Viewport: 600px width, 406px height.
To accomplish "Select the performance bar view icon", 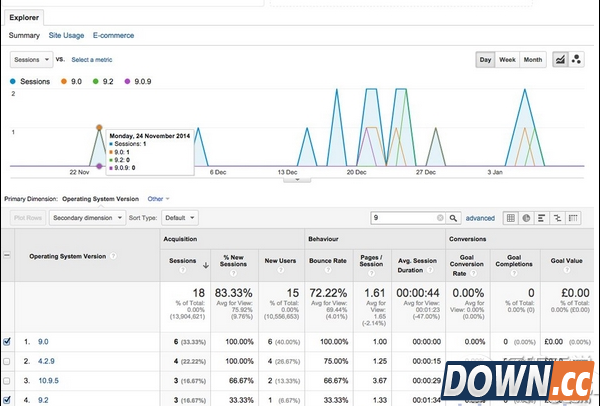I will tap(540, 217).
